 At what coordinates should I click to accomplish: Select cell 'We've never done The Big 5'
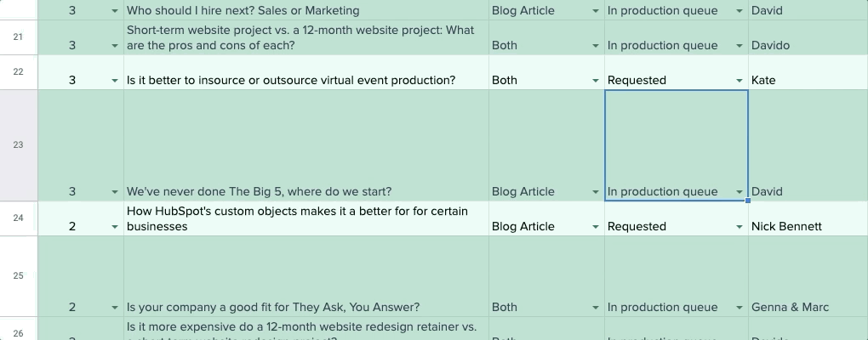click(306, 145)
